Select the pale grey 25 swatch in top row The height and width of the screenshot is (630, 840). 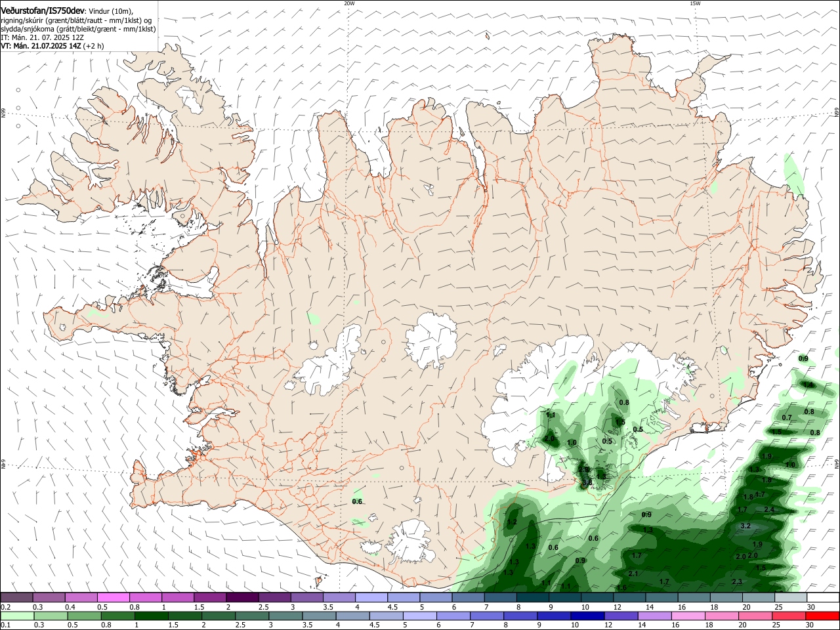point(789,597)
